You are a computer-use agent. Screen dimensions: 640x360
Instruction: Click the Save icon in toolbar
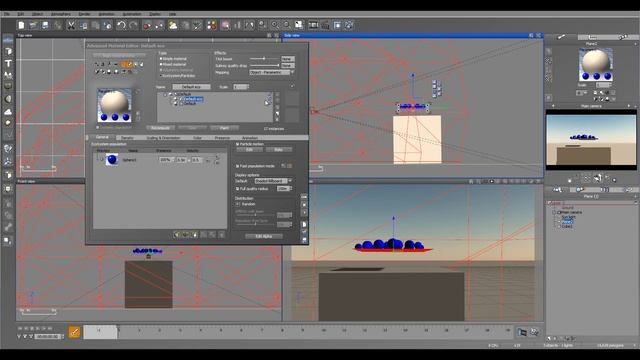tap(45, 25)
